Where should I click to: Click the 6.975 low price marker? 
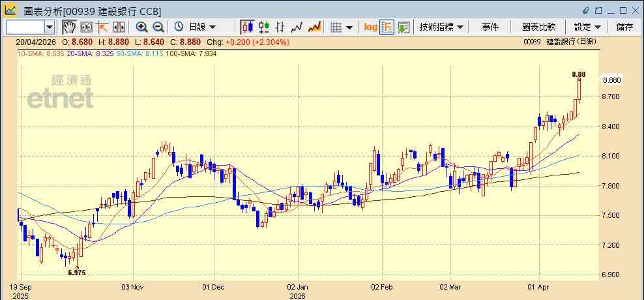(x=76, y=273)
